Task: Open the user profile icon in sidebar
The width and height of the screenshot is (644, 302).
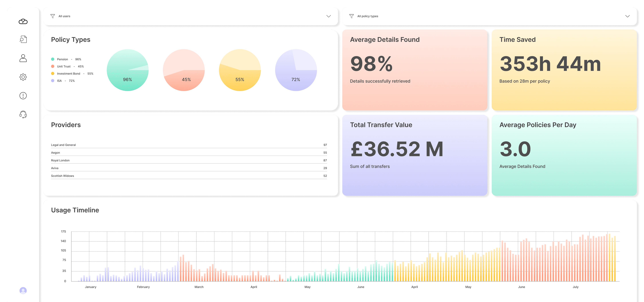Action: [23, 58]
